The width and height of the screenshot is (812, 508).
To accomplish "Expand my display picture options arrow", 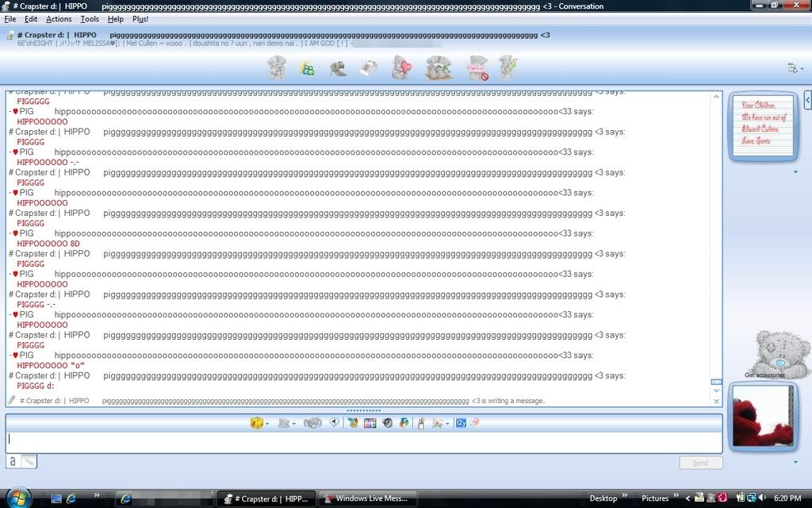I will pos(795,462).
